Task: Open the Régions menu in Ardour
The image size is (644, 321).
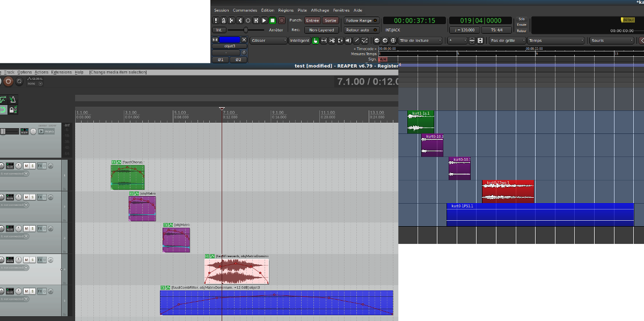Action: tap(286, 10)
